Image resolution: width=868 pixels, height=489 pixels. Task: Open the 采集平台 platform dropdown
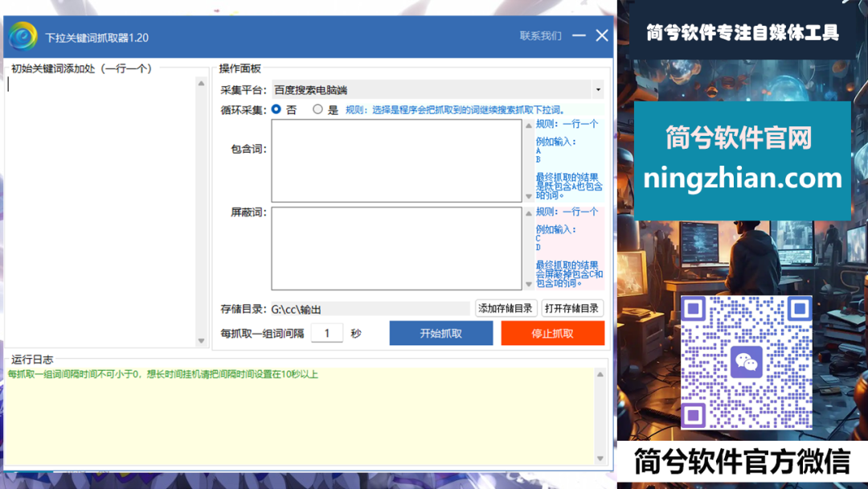(597, 90)
